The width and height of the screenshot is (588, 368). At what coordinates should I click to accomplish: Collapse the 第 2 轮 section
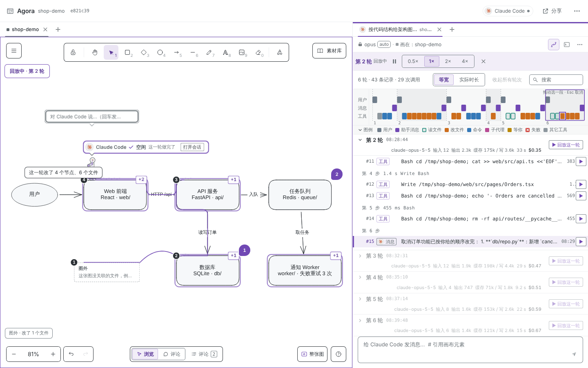[x=360, y=140]
